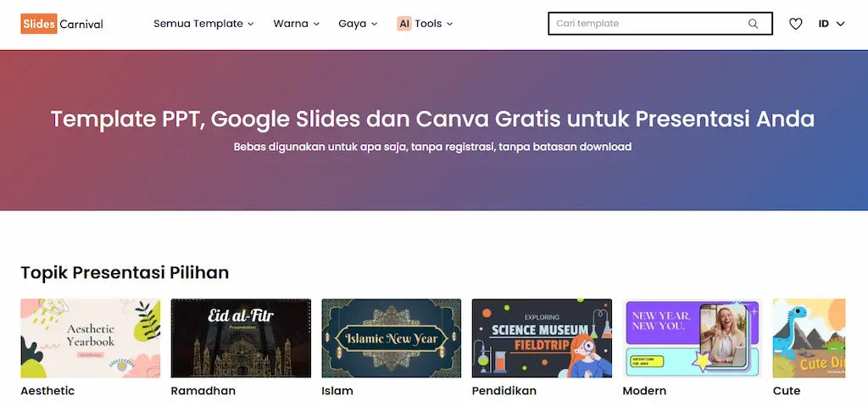The height and width of the screenshot is (407, 868).
Task: Click the Modern topic link
Action: click(x=644, y=390)
